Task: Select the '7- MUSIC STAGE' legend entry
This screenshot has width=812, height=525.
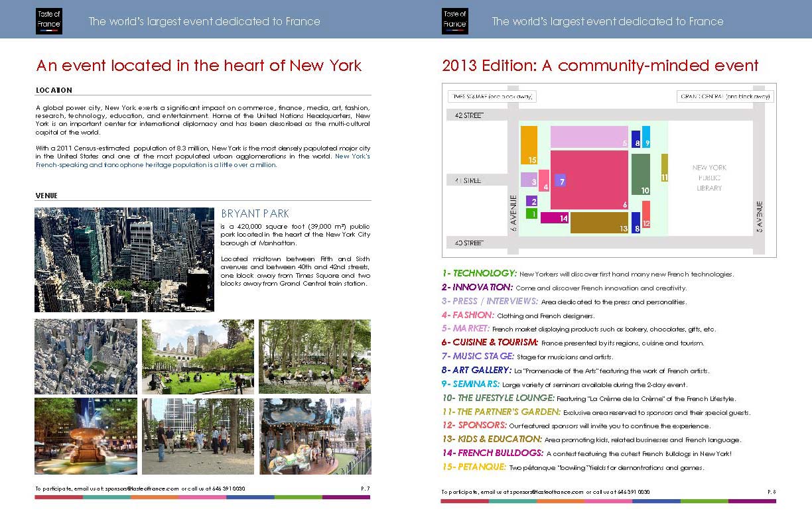Action: [x=478, y=357]
